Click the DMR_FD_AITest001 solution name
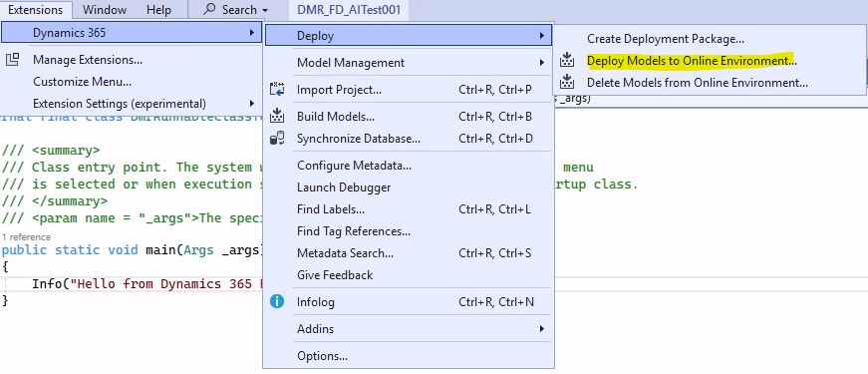 [x=349, y=9]
